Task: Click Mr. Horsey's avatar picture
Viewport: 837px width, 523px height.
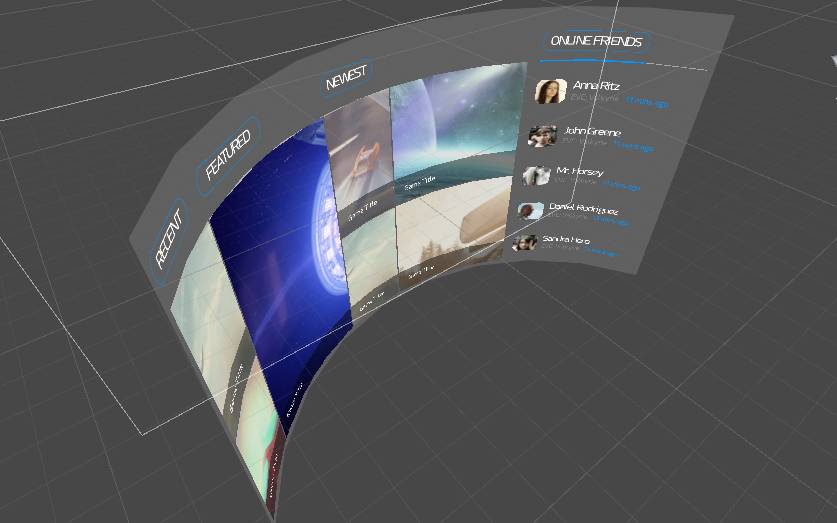Action: pos(536,175)
